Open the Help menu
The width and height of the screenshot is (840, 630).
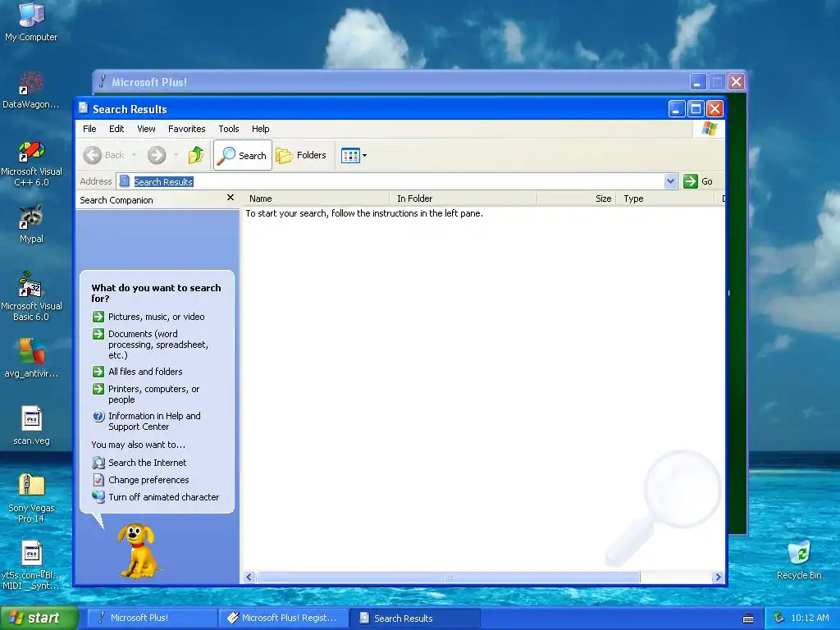pos(260,129)
